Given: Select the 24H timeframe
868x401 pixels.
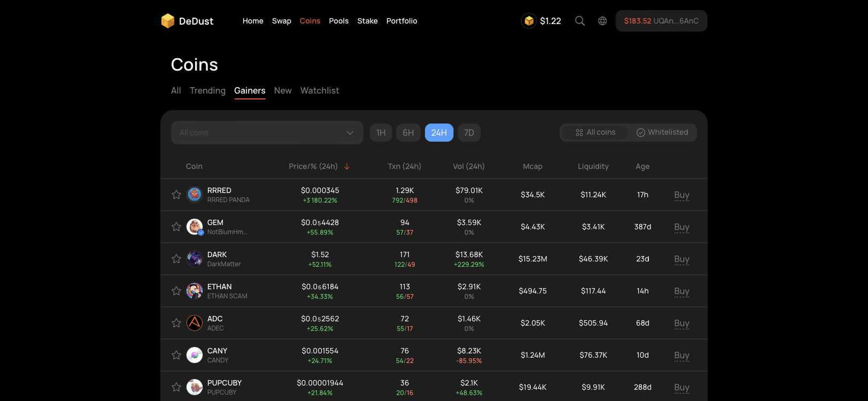Looking at the screenshot, I should 439,133.
